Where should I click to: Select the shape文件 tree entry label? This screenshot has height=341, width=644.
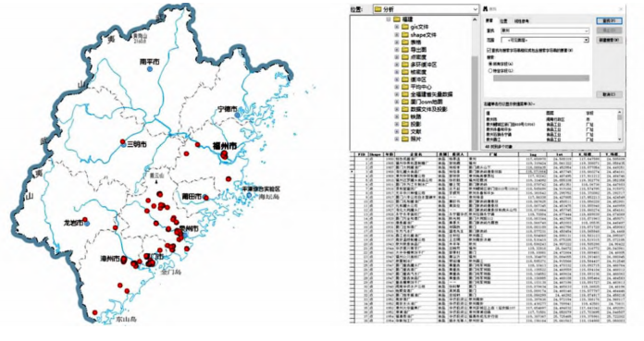pos(423,34)
